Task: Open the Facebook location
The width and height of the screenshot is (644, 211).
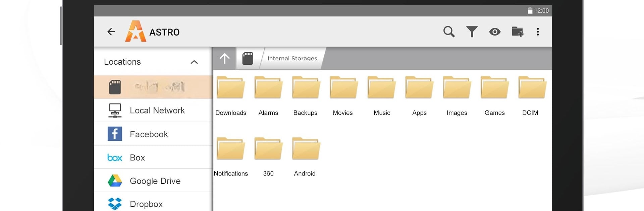Action: [153, 134]
